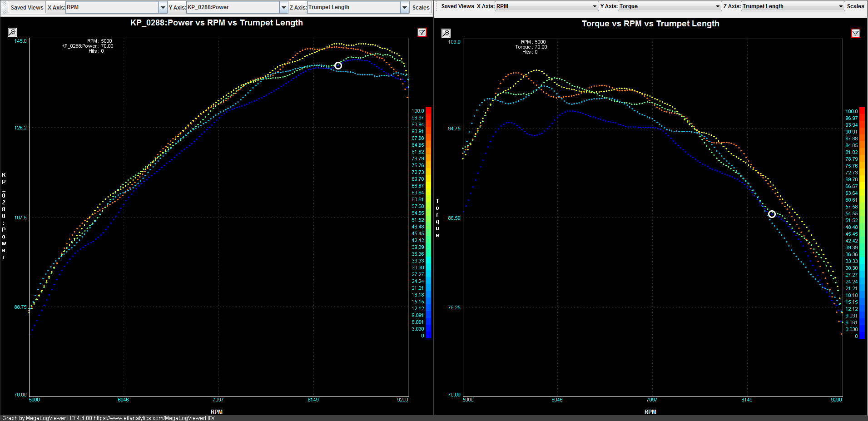Click the white circle cursor marker on Torque graph

pyautogui.click(x=772, y=214)
